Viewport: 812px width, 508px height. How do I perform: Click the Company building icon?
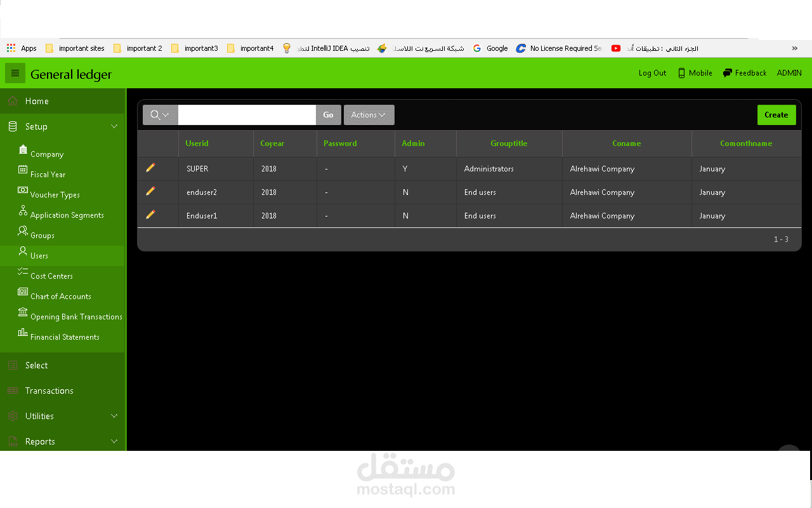coord(23,150)
